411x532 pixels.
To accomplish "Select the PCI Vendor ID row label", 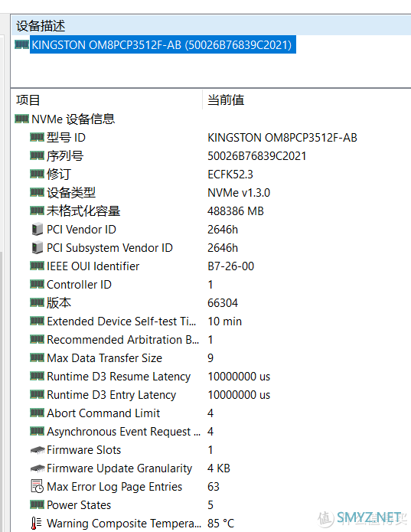I will (81, 230).
